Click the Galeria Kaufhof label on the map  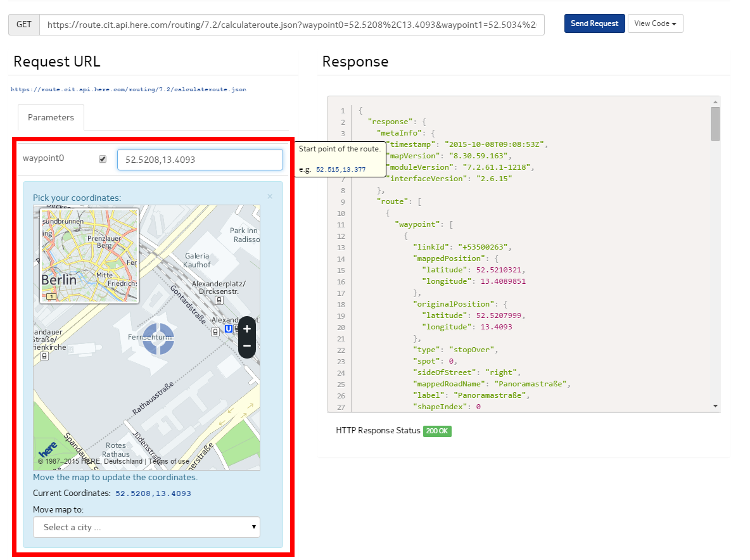tap(197, 260)
